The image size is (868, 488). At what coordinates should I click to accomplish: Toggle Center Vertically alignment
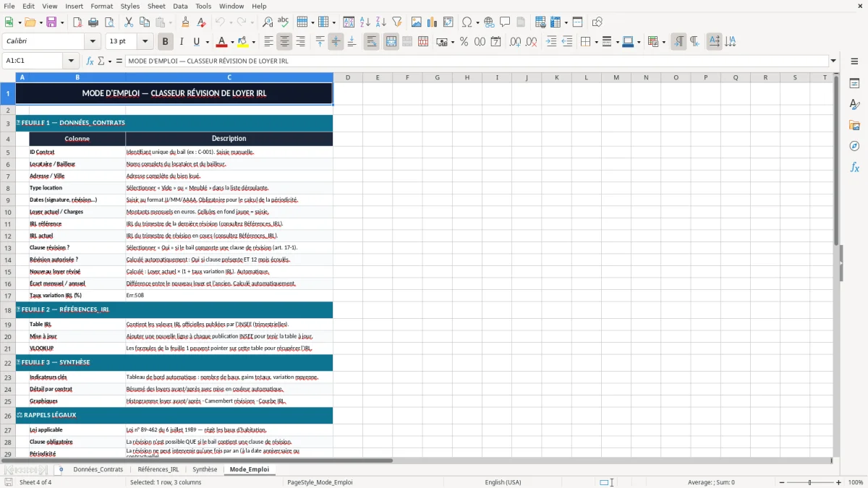click(336, 42)
